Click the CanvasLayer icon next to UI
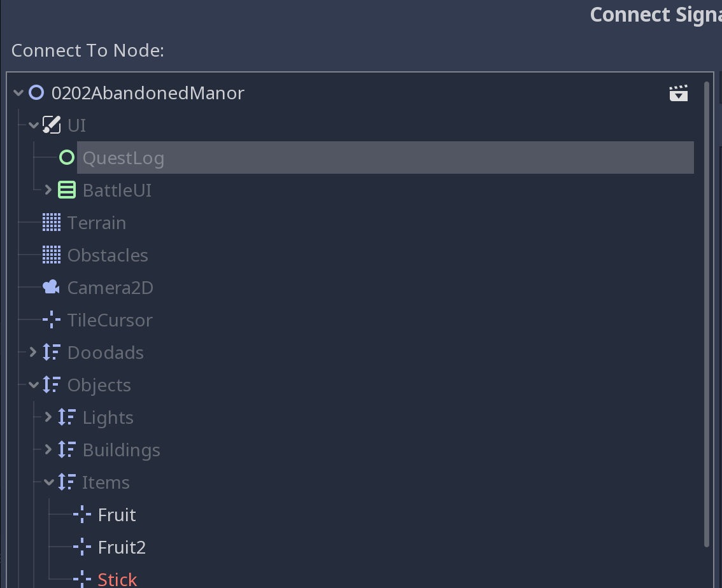Image resolution: width=722 pixels, height=588 pixels. point(52,125)
